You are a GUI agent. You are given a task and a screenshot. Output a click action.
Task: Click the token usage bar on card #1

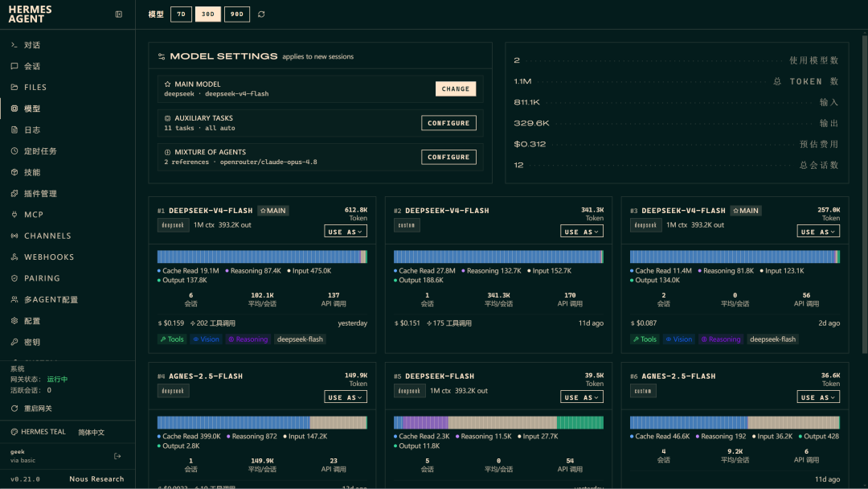262,257
